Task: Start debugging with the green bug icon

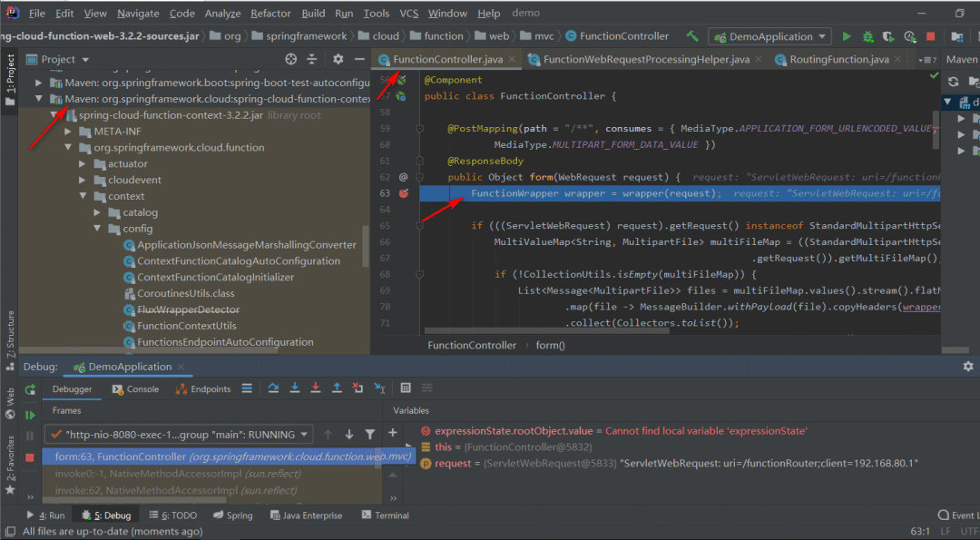Action: (867, 36)
